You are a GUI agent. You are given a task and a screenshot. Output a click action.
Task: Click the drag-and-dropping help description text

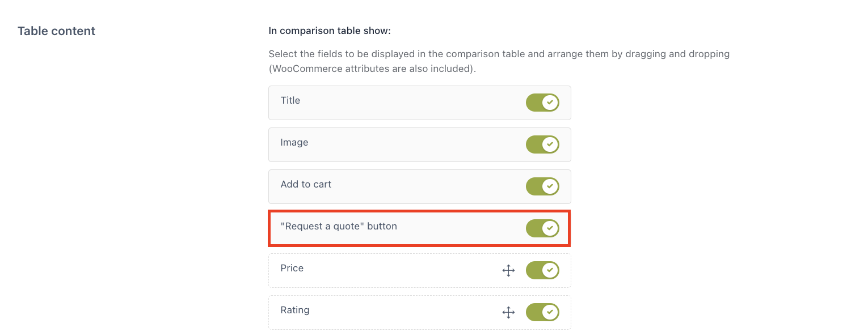point(499,62)
